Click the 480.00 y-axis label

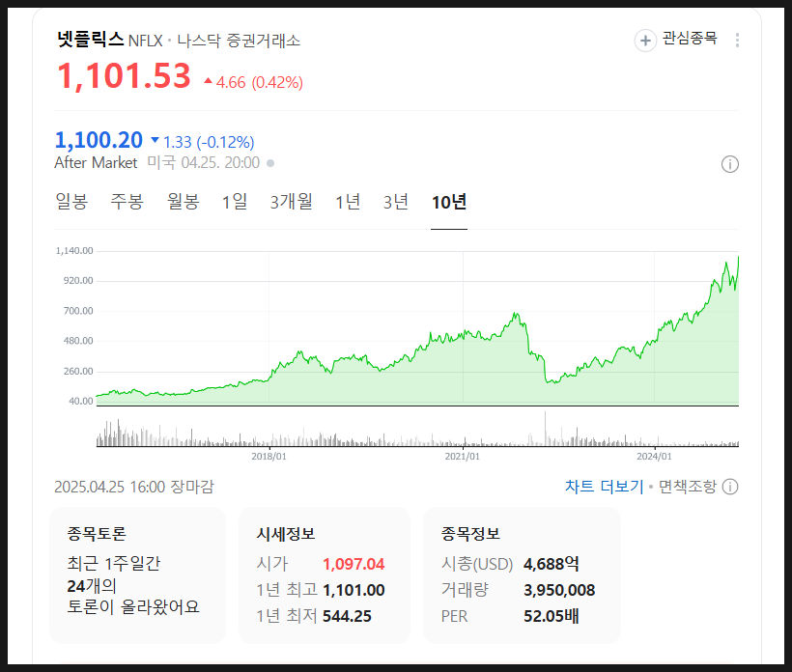coord(78,341)
